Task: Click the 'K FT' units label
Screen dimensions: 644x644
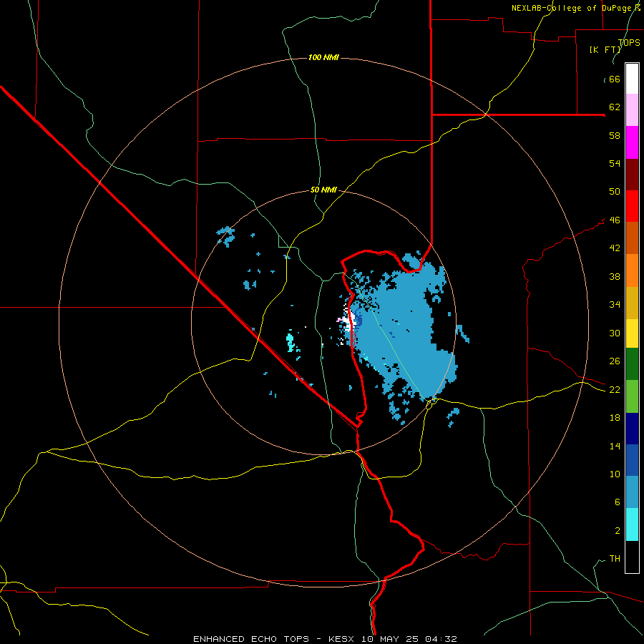Action: 605,49
